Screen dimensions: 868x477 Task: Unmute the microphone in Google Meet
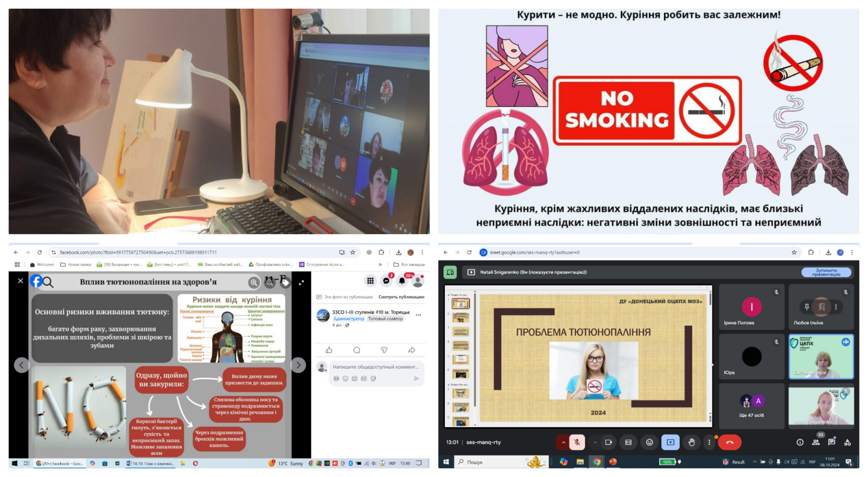pos(577,442)
